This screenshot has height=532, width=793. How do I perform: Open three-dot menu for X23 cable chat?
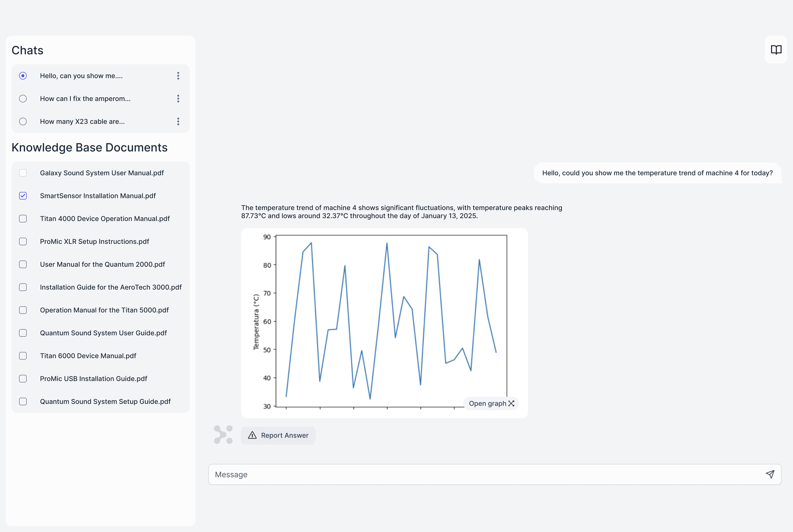(178, 121)
